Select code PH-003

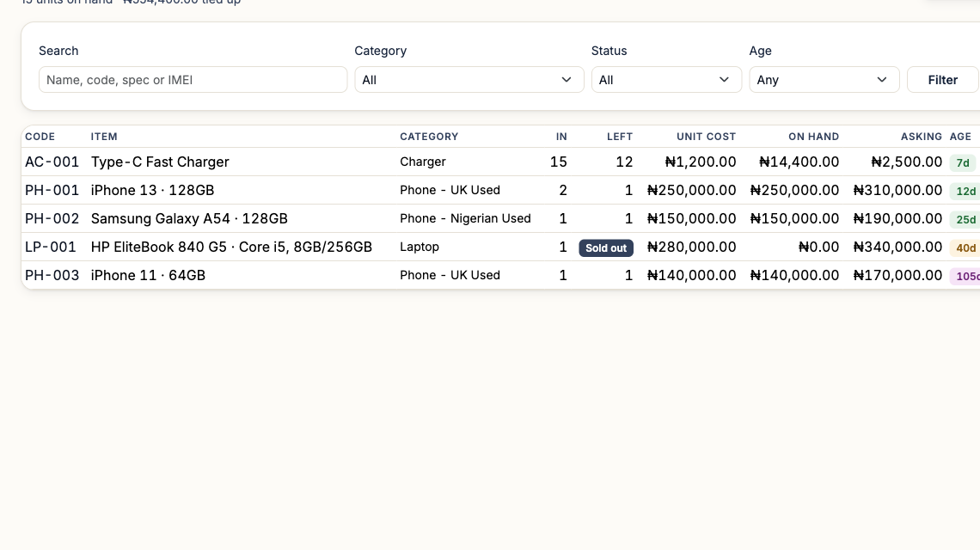pyautogui.click(x=52, y=275)
